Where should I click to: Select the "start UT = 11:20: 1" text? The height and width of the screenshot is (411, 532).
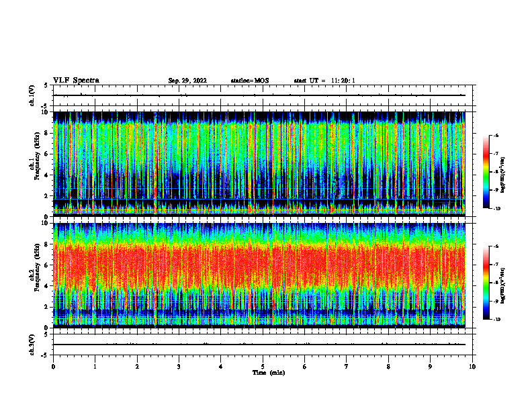pos(324,81)
